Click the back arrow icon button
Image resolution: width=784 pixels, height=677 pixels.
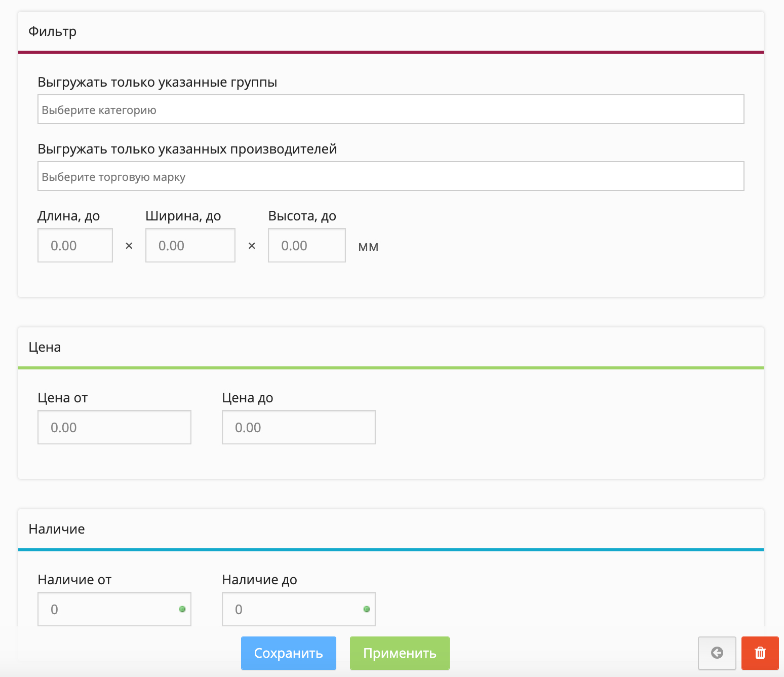coord(717,653)
